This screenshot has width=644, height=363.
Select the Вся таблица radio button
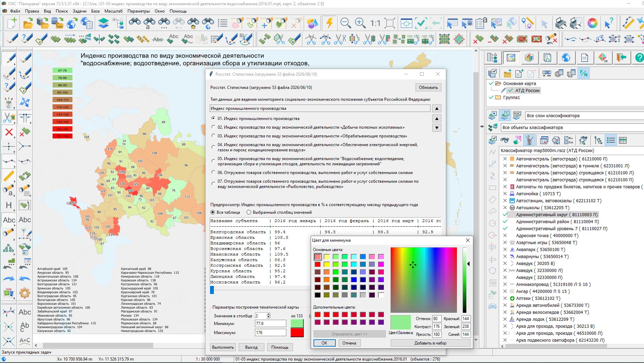(x=213, y=212)
